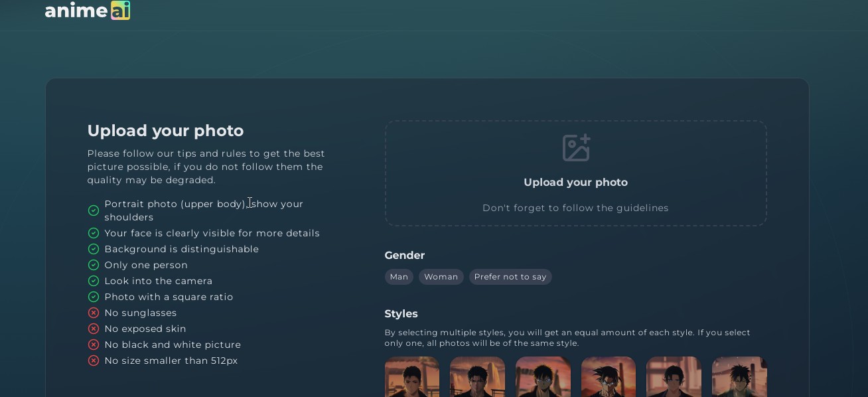868x397 pixels.
Task: Click red cross beside black and white rule
Action: point(94,345)
